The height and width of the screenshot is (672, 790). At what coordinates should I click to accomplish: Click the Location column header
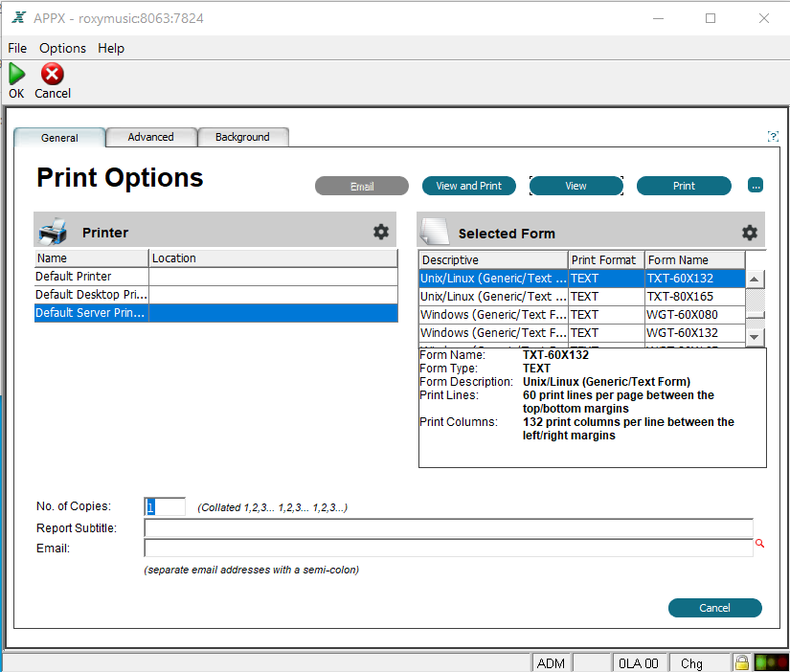coord(274,258)
